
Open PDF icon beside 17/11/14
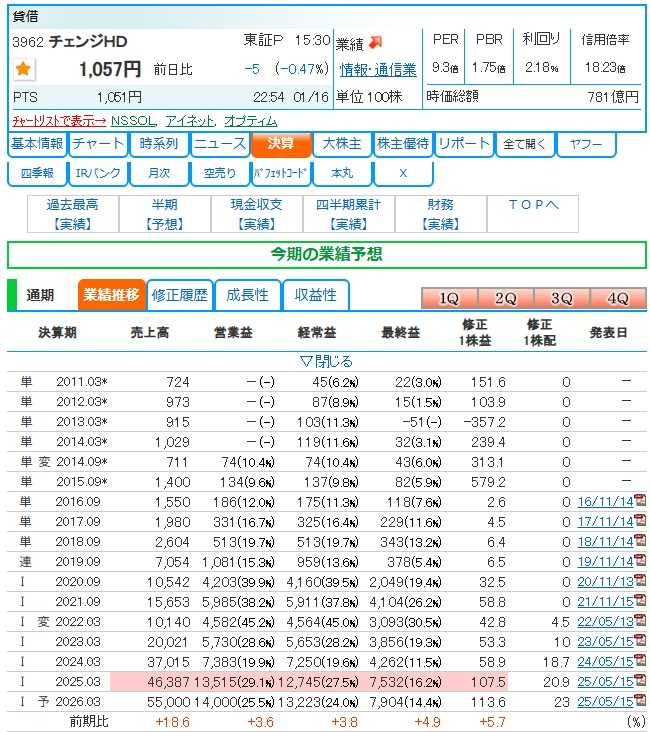point(640,521)
